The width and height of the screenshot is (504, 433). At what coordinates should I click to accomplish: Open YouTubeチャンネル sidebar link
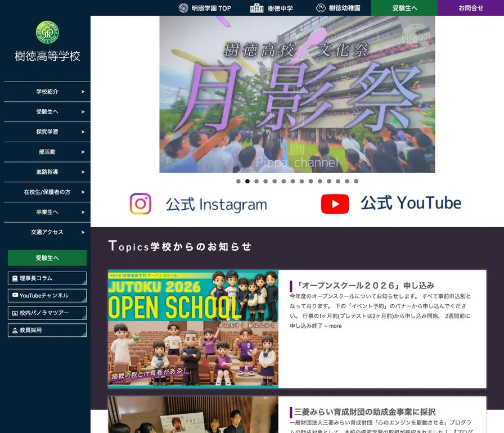(47, 296)
